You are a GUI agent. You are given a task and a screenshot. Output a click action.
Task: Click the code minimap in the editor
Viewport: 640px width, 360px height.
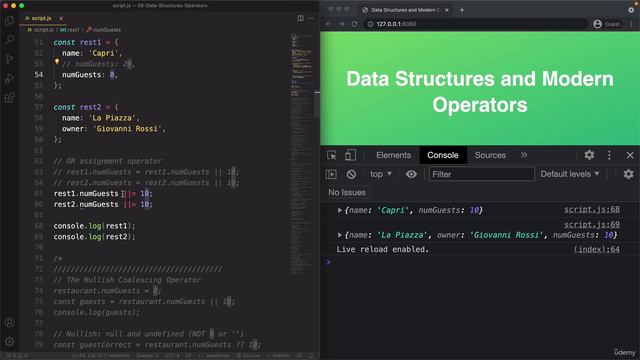302,155
